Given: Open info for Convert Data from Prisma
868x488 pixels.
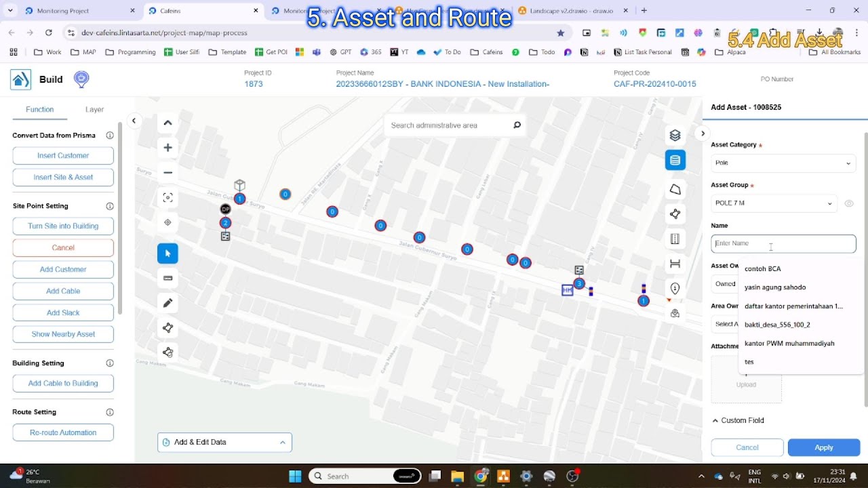Looking at the screenshot, I should [x=110, y=136].
